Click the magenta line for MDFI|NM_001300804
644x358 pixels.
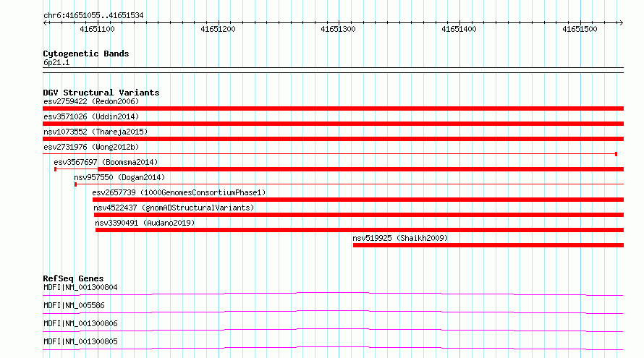click(x=333, y=294)
